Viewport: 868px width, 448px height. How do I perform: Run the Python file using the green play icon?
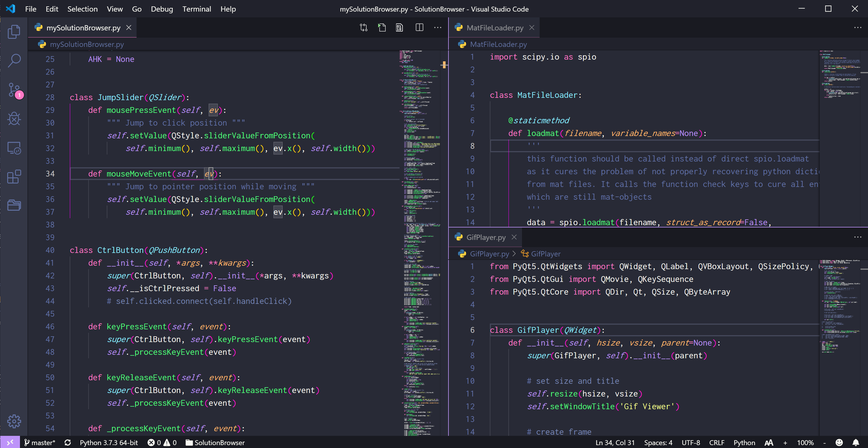tap(382, 28)
